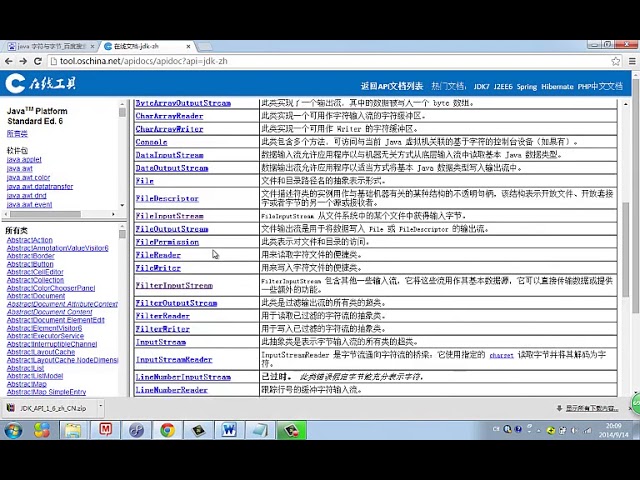Open the AbstractCollection class
This screenshot has height=480, width=640.
35,280
